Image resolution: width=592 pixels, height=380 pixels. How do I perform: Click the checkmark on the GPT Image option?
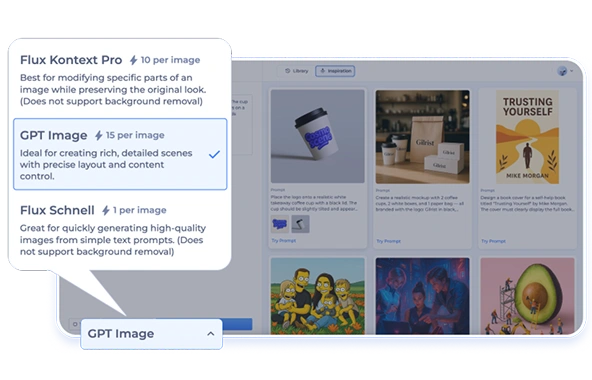click(x=214, y=154)
